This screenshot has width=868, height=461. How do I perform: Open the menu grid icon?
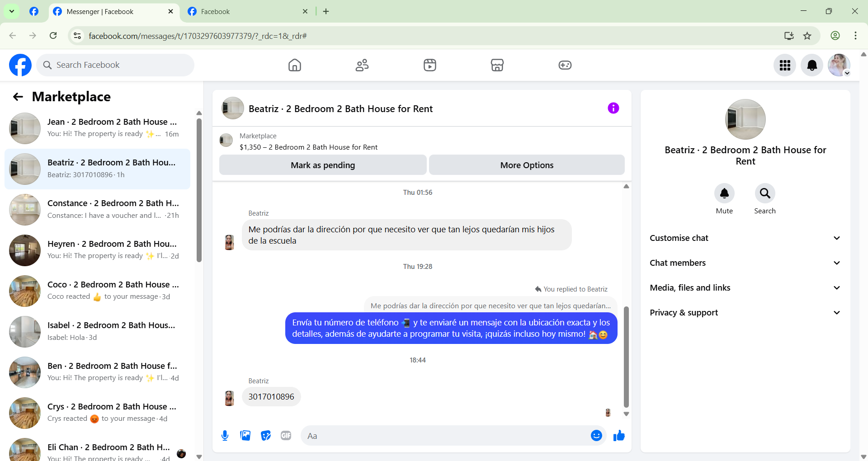coord(785,65)
